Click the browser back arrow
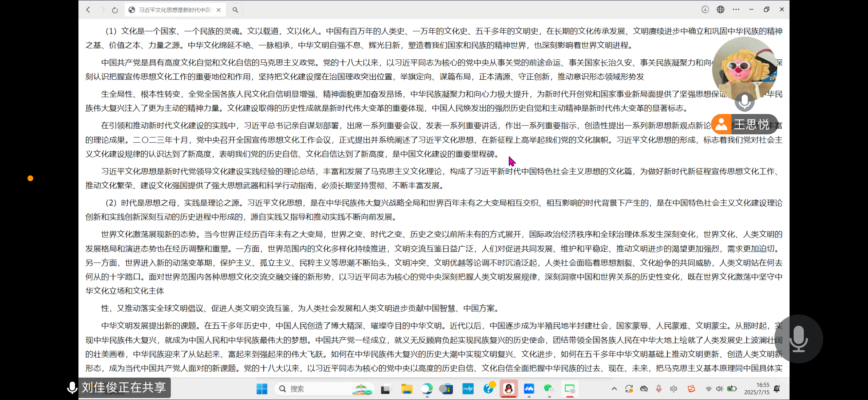Viewport: 868px width, 400px height. click(x=88, y=10)
